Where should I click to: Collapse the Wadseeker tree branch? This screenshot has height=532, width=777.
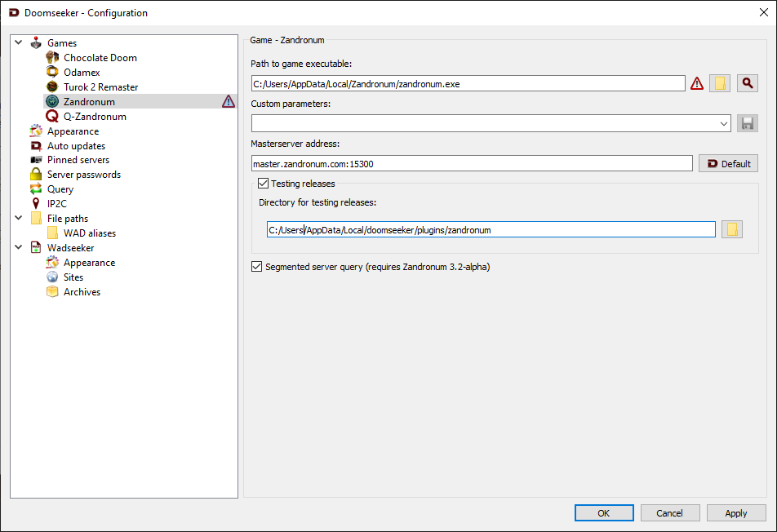click(x=18, y=247)
